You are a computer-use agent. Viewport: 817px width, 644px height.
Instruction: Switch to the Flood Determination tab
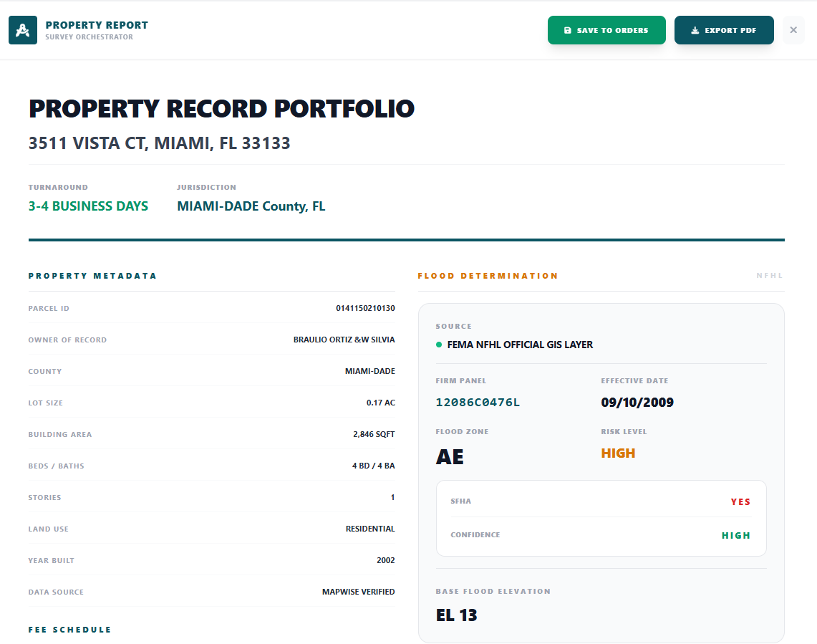488,275
